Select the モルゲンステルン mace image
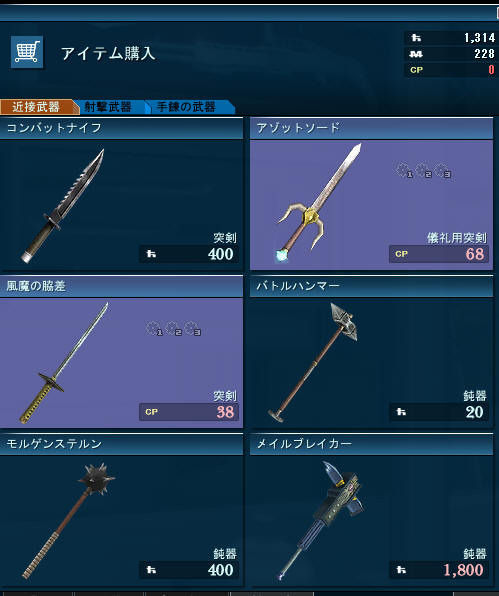 pos(68,521)
